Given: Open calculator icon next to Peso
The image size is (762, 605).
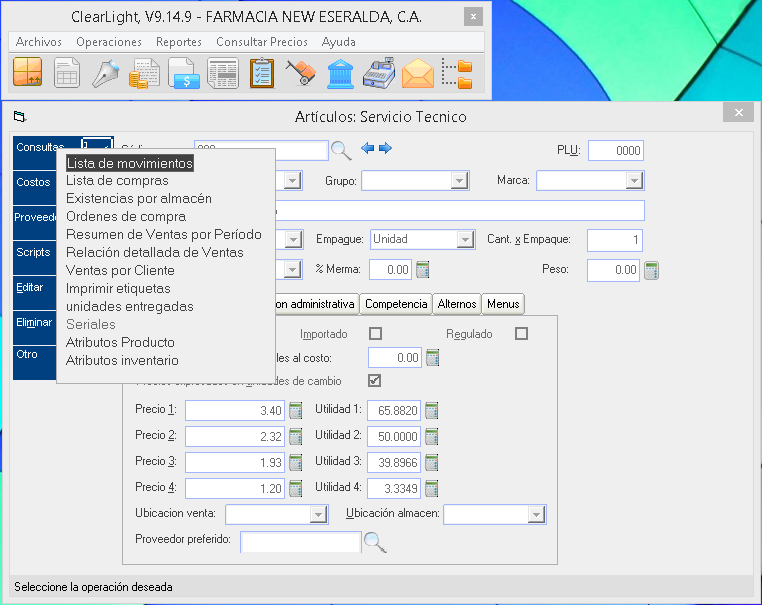Looking at the screenshot, I should 651,270.
